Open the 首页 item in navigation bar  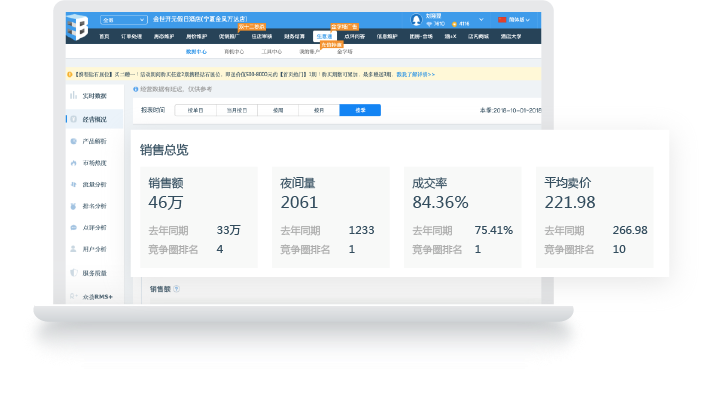(x=104, y=36)
